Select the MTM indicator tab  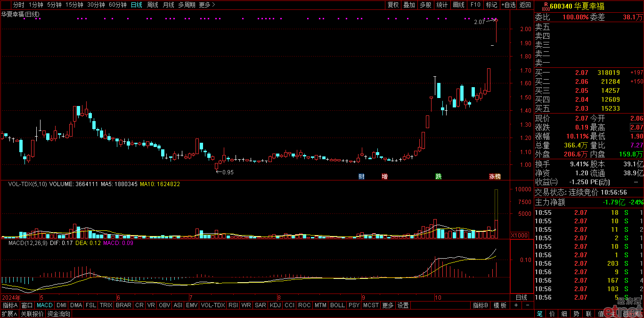click(x=320, y=305)
